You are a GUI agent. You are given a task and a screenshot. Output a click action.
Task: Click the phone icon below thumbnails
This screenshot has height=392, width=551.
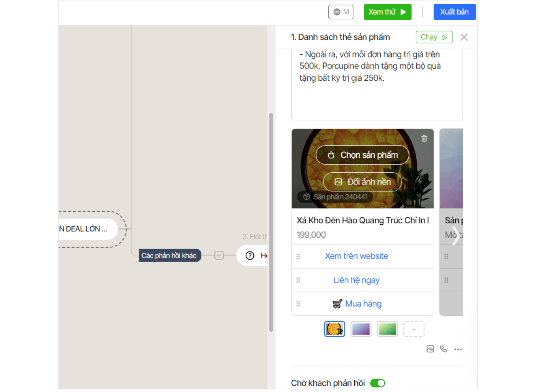443,349
